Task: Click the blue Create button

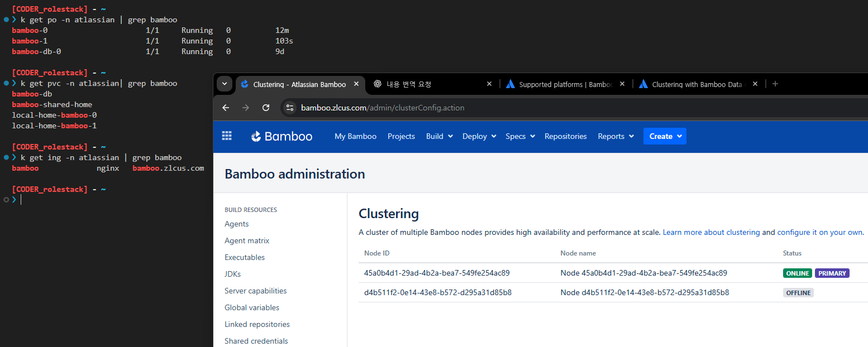Action: 665,136
